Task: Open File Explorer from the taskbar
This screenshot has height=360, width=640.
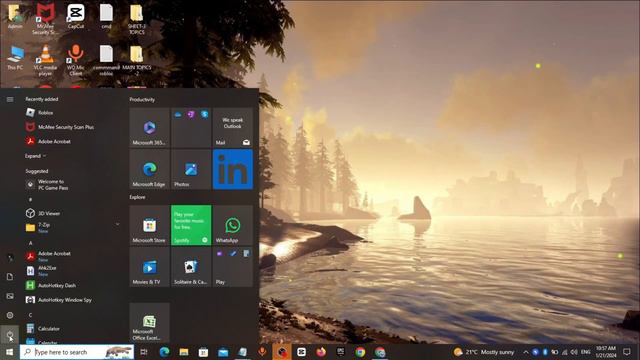Action: tap(184, 352)
